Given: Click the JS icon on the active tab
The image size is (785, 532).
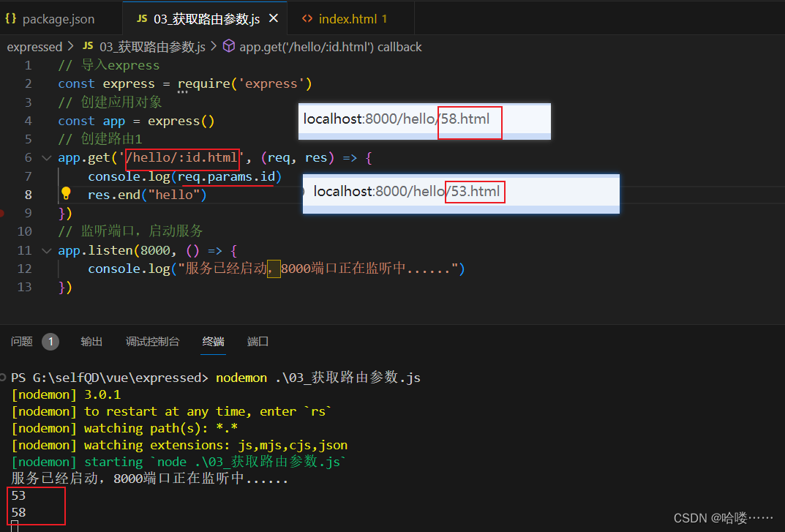Looking at the screenshot, I should [142, 18].
